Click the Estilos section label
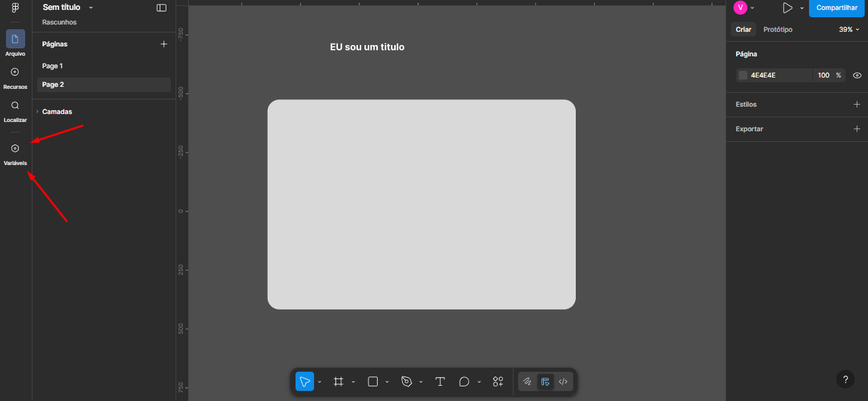 tap(746, 105)
